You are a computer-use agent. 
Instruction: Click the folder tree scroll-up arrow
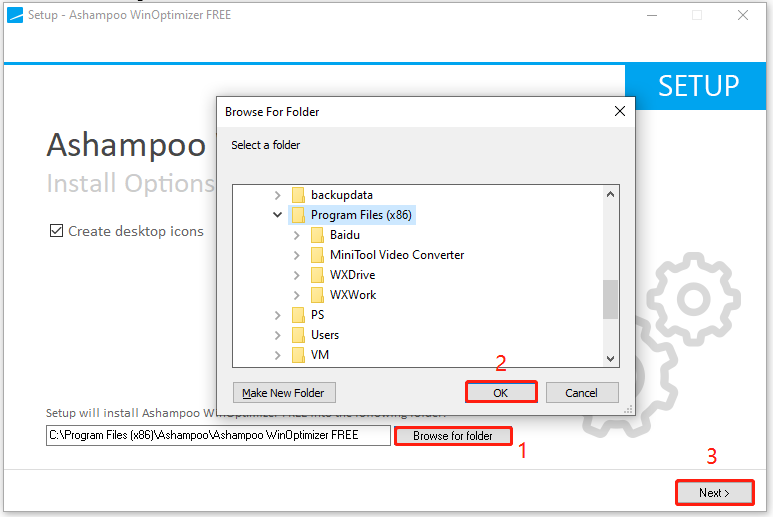[x=610, y=194]
